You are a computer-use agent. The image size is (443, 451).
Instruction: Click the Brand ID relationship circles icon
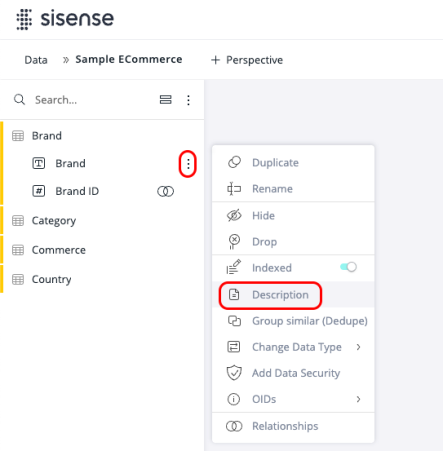tap(165, 191)
